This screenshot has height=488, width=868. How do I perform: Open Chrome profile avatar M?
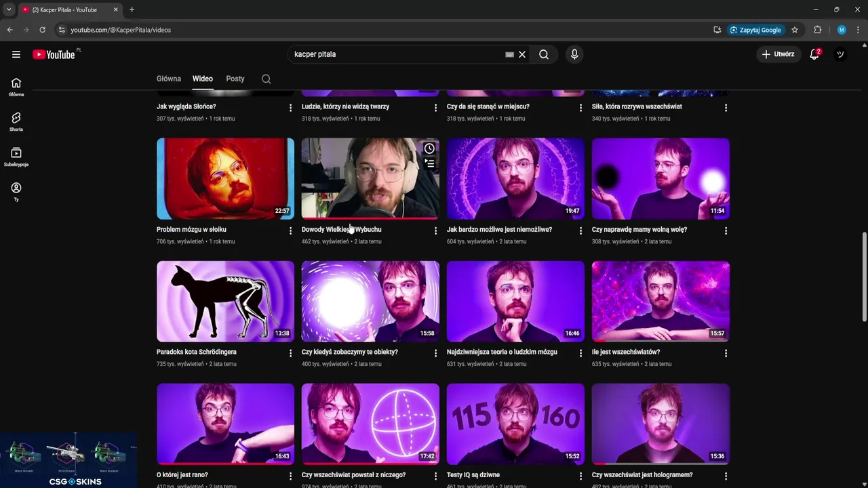click(x=842, y=30)
